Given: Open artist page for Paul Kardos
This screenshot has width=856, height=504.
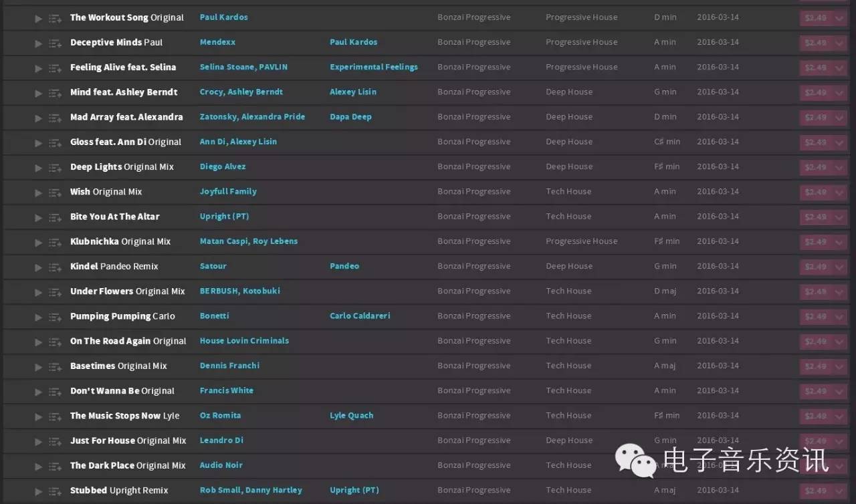Looking at the screenshot, I should [223, 17].
